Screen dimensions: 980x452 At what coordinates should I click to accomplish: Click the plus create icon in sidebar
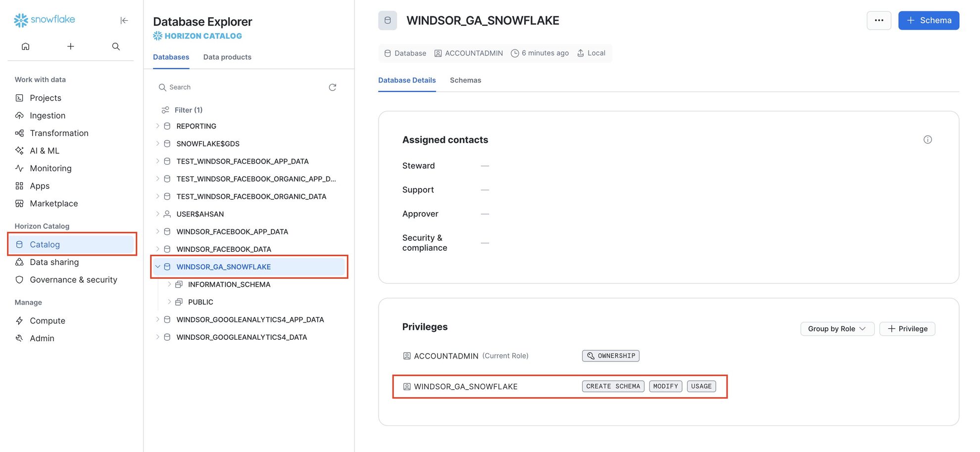click(x=71, y=46)
